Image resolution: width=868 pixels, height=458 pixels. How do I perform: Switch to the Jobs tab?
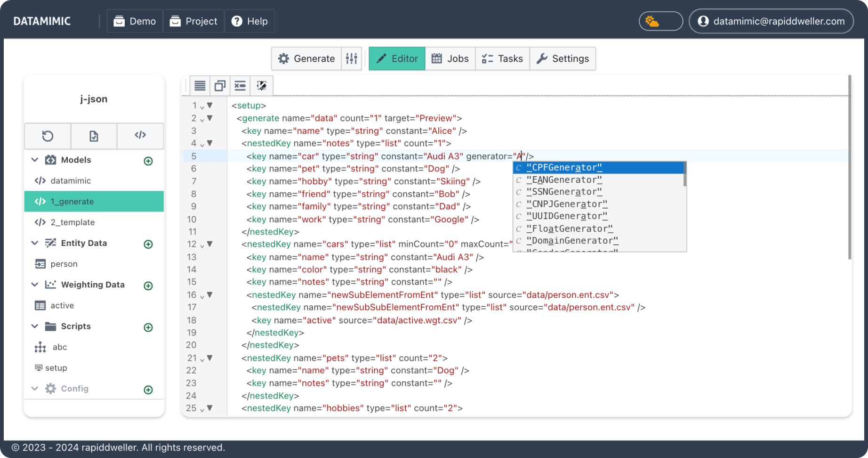coord(450,58)
